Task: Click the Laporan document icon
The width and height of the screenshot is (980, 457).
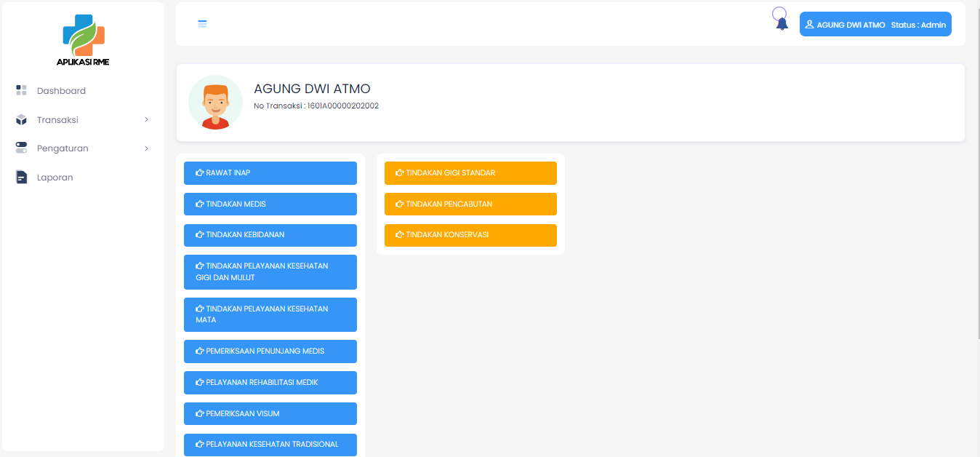Action: (x=21, y=178)
